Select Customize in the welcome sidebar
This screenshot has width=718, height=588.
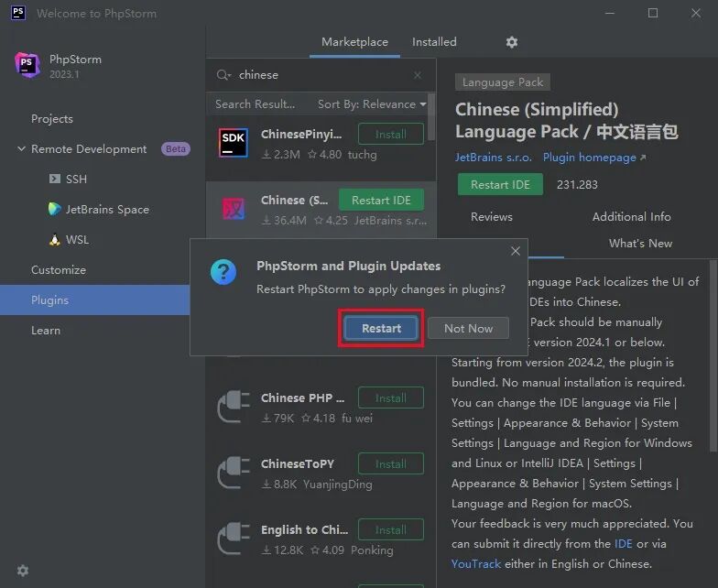click(x=59, y=269)
